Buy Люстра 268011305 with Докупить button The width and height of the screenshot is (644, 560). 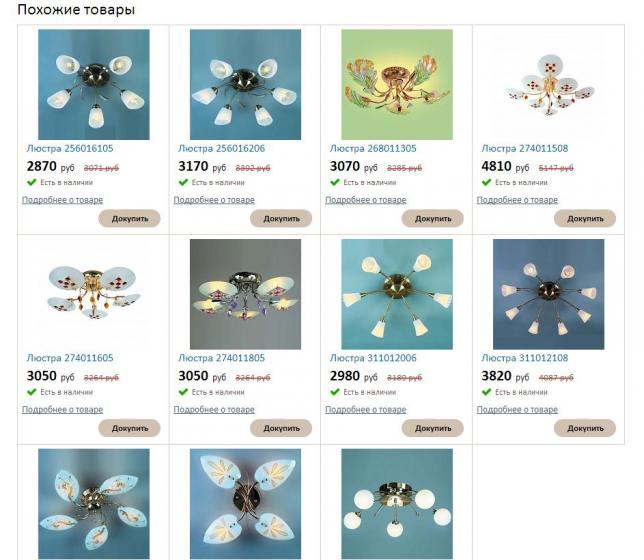[432, 219]
